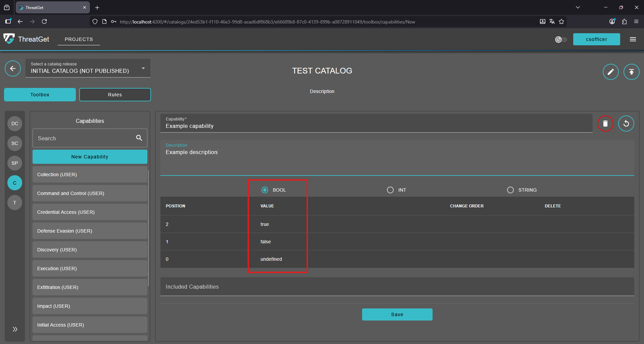
Task: Click the publish upload arrow icon
Action: [x=631, y=72]
